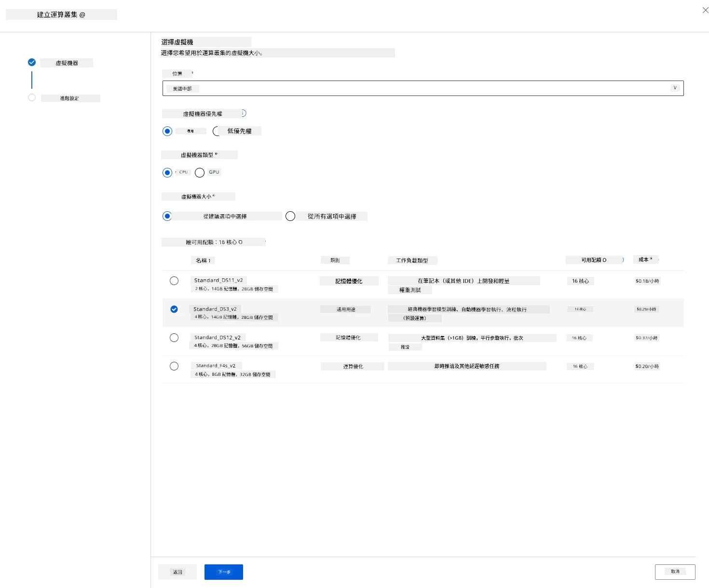Click 4核心, 8GB 記憶體, 32GB 儲存空間 spec text
The height and width of the screenshot is (588, 709).
pyautogui.click(x=232, y=374)
